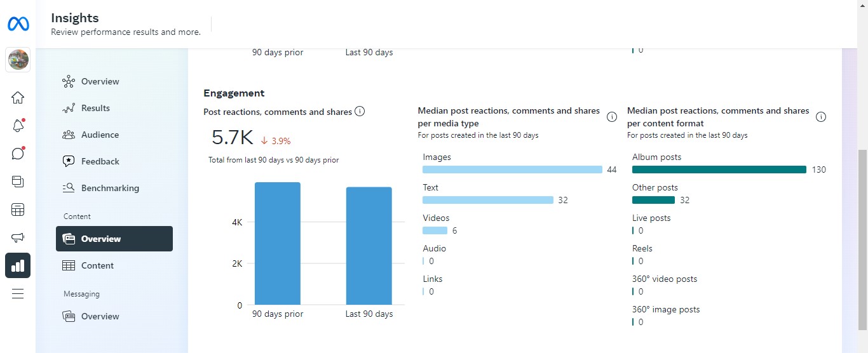Open Content under the Content section
This screenshot has height=353, width=868.
click(97, 265)
